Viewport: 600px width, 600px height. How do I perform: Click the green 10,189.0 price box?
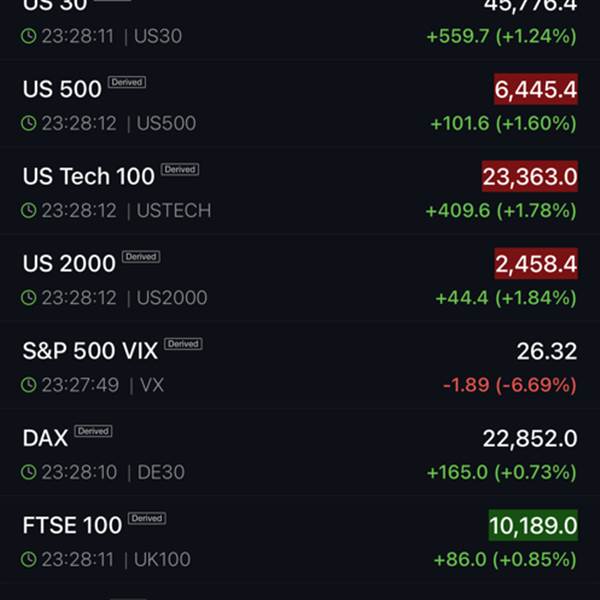click(x=532, y=525)
